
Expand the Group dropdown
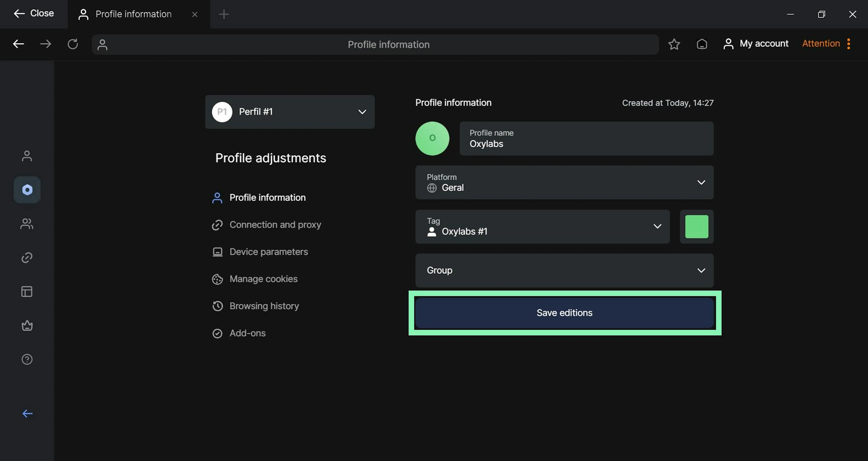564,270
